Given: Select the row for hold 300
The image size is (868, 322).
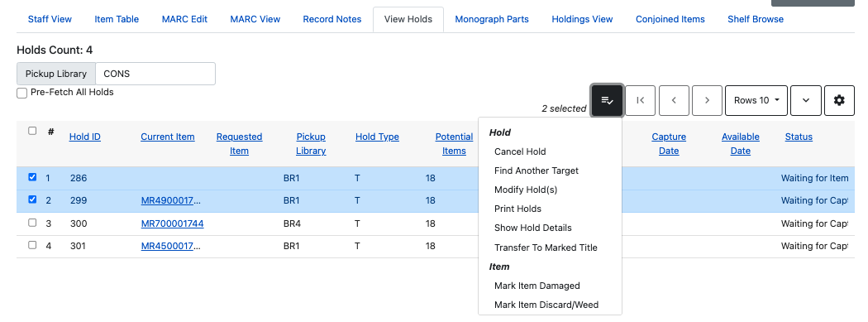Looking at the screenshot, I should [32, 223].
